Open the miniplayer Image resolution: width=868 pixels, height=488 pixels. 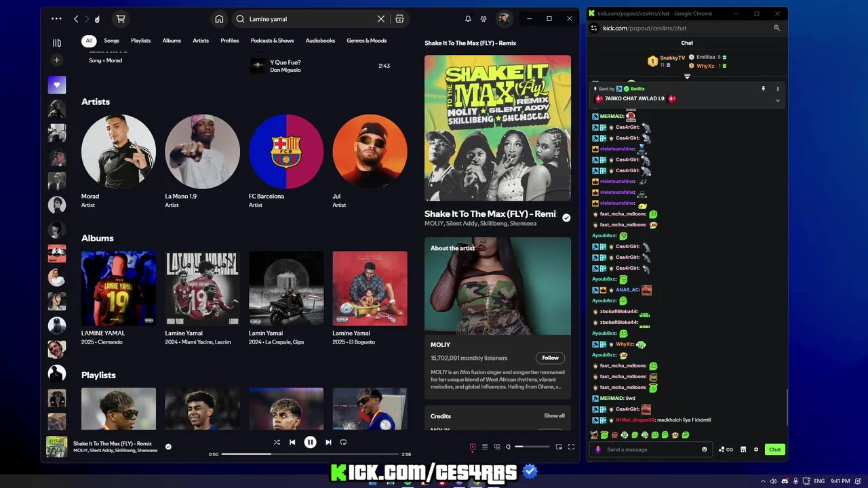tap(559, 447)
